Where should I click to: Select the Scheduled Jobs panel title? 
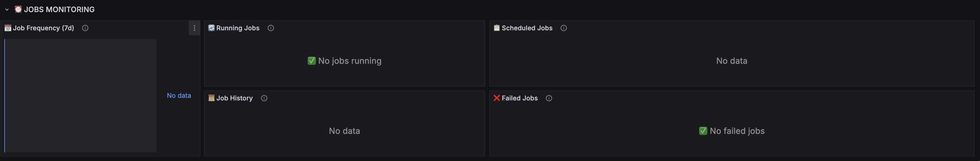(527, 28)
